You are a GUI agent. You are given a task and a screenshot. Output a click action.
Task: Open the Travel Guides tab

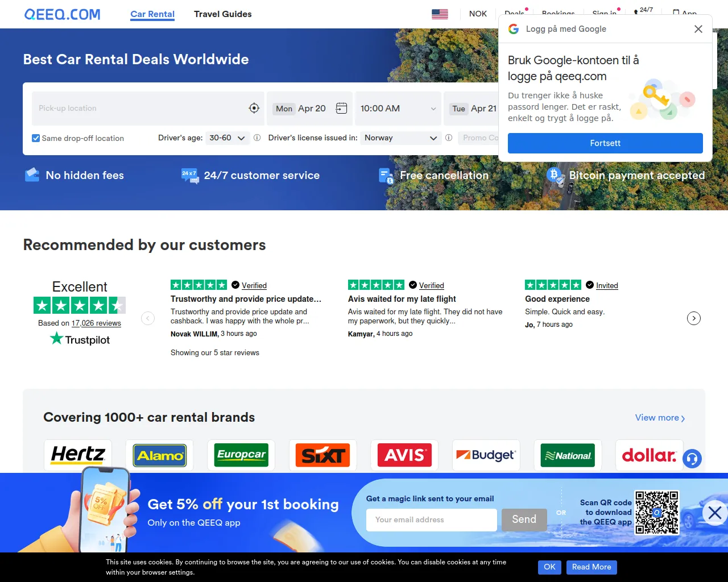click(x=223, y=14)
